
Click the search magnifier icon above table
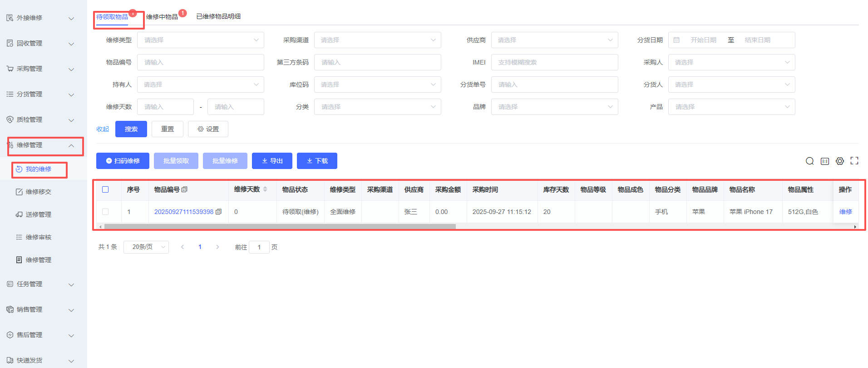(x=809, y=161)
